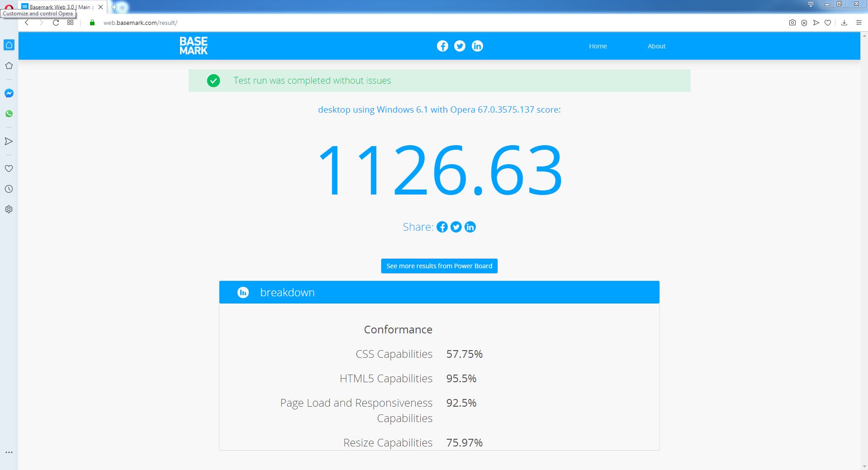Click the CSS Capabilities 57.75% value
Screen dimensions: 868x470
click(x=465, y=354)
